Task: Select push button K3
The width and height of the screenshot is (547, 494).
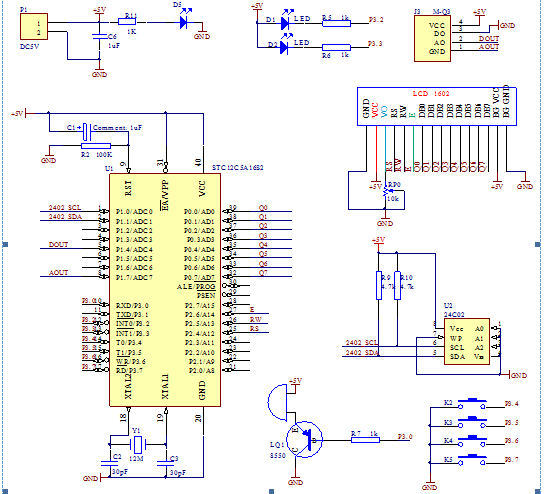Action: (x=472, y=422)
